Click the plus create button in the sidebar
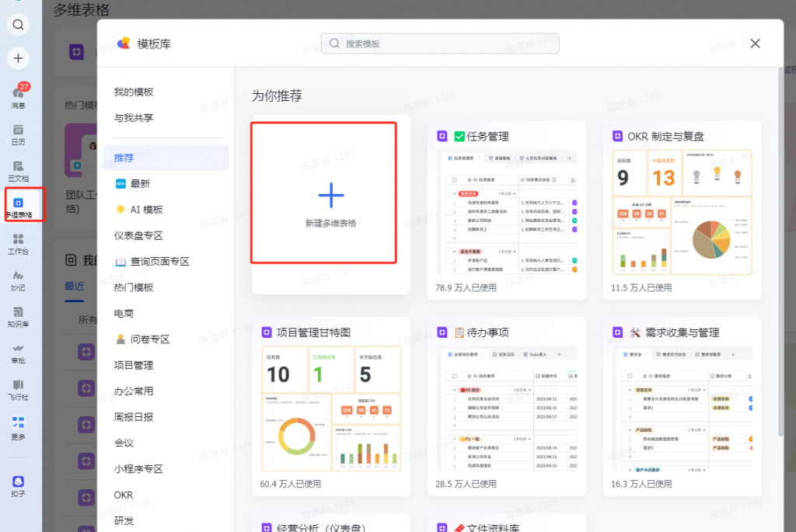The width and height of the screenshot is (796, 532). tap(19, 58)
